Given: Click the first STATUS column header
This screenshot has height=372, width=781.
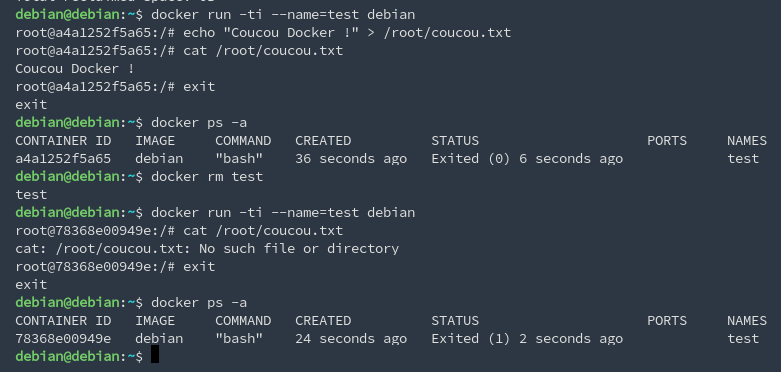Looking at the screenshot, I should point(455,141).
